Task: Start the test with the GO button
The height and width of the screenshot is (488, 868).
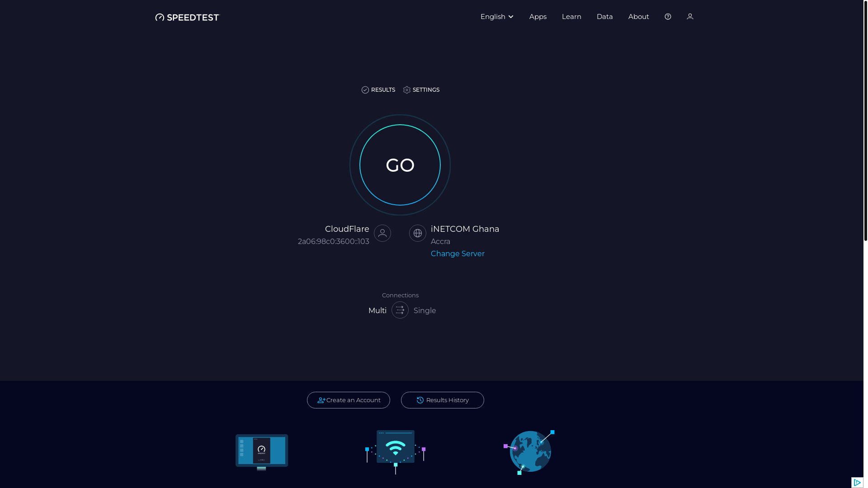Action: pos(400,165)
